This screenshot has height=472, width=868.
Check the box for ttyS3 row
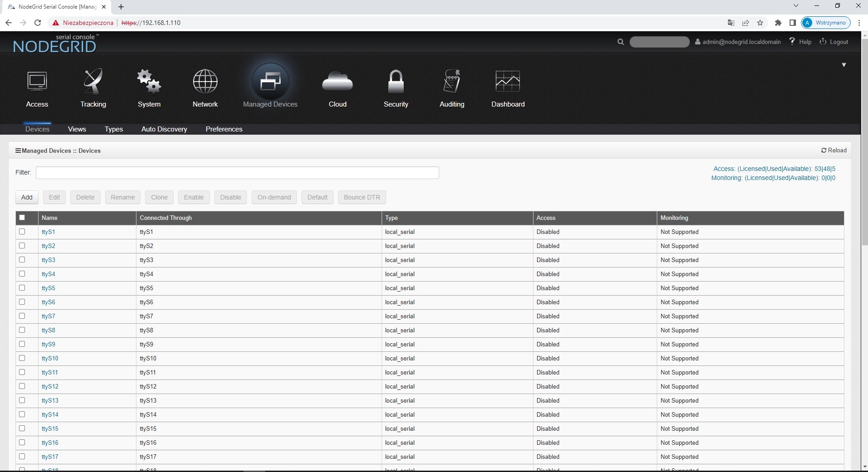pyautogui.click(x=22, y=260)
